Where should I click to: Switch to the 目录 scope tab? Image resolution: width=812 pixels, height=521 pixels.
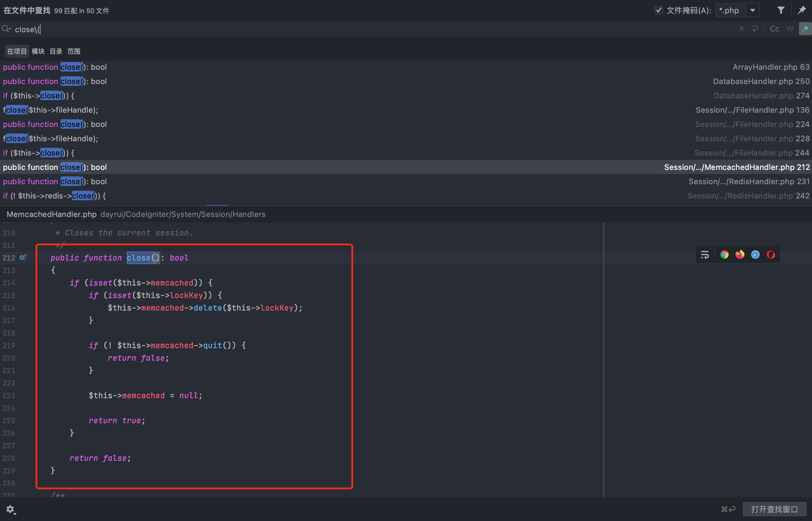click(x=56, y=52)
